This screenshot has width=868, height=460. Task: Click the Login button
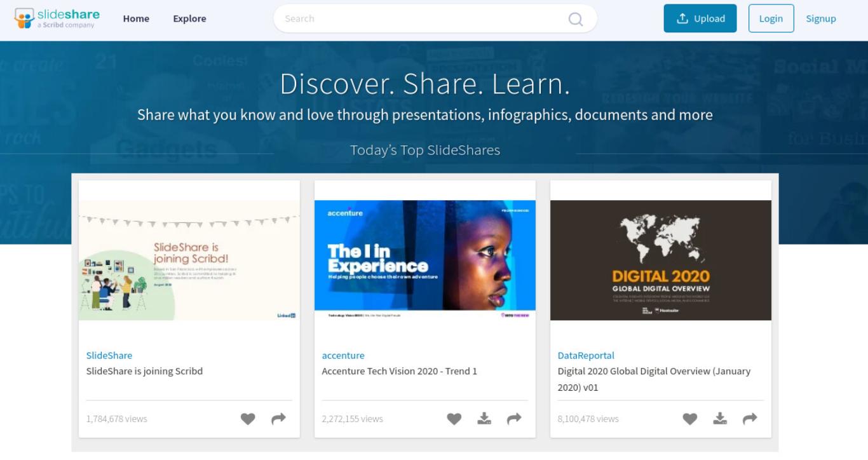[x=771, y=18]
